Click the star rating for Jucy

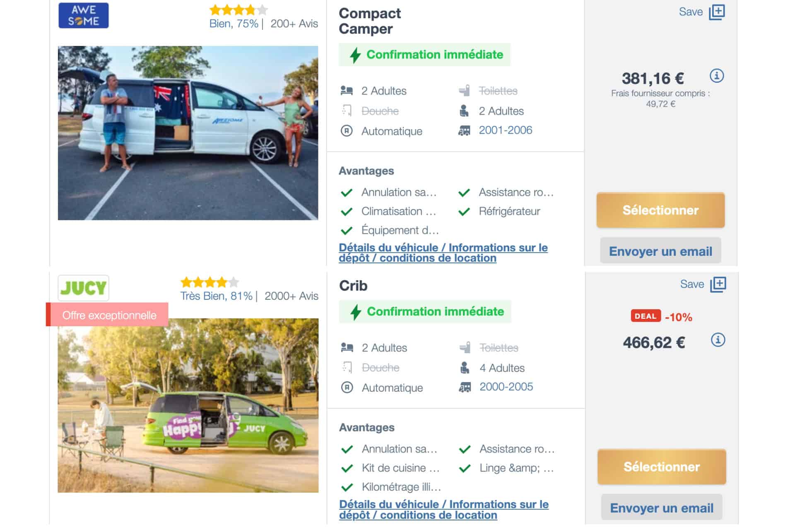210,282
